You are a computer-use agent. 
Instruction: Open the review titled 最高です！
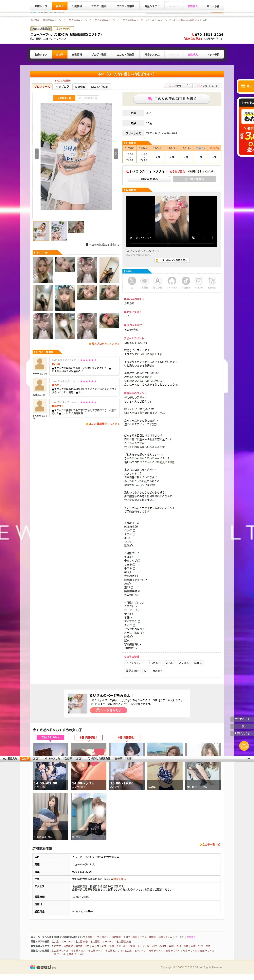point(58,406)
